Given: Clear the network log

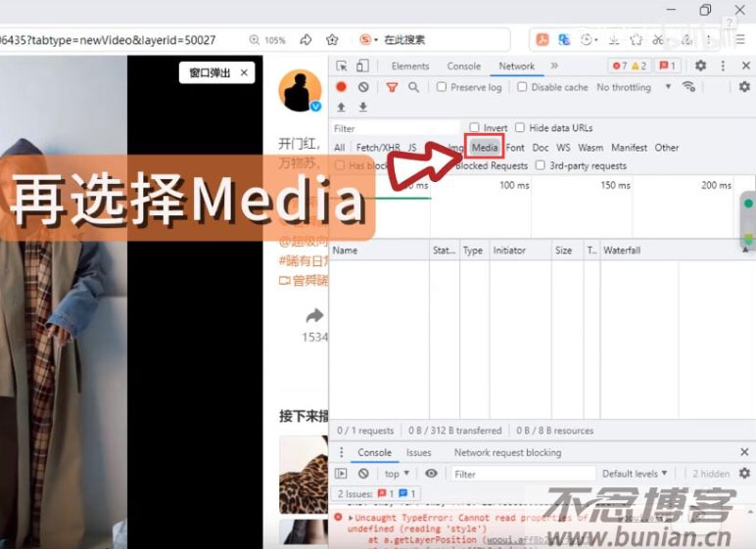Looking at the screenshot, I should (363, 87).
